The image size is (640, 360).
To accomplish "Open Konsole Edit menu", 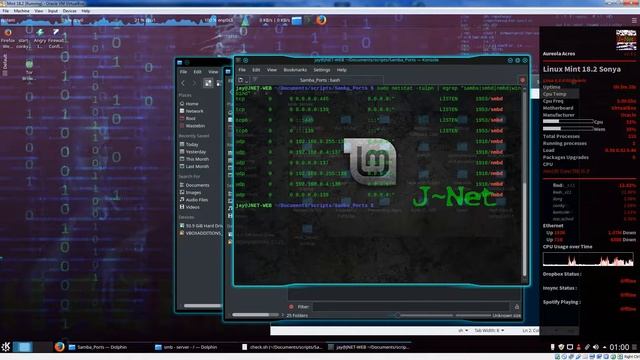I will [x=256, y=70].
